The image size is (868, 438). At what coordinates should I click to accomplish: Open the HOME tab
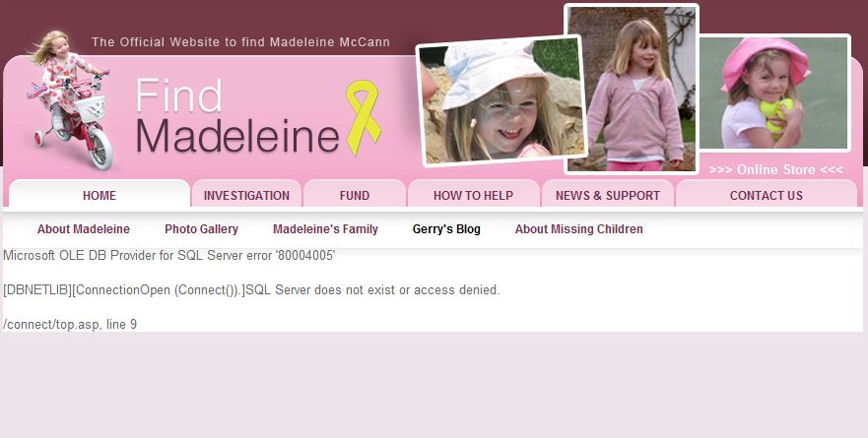(100, 195)
